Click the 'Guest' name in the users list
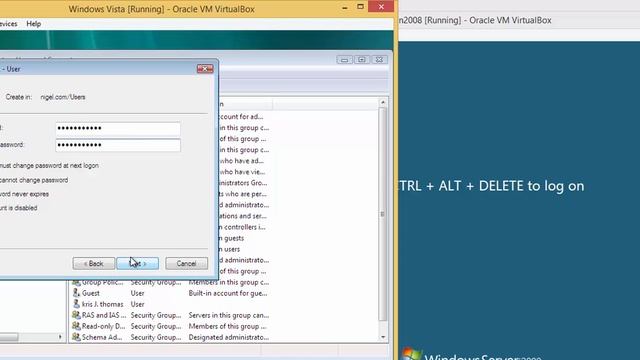Image resolution: width=640 pixels, height=360 pixels. (91, 293)
